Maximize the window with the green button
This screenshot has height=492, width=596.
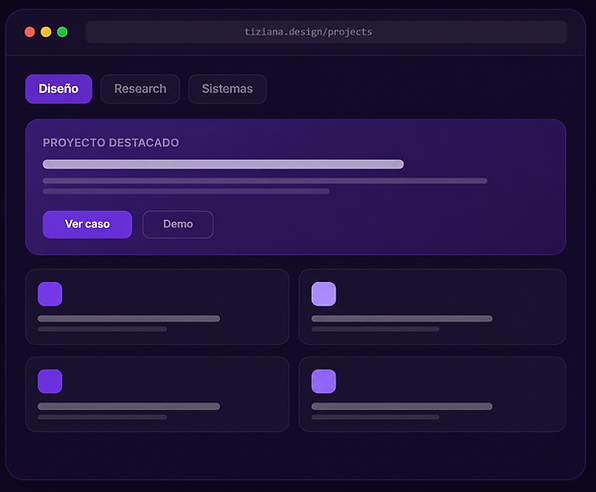[x=62, y=32]
